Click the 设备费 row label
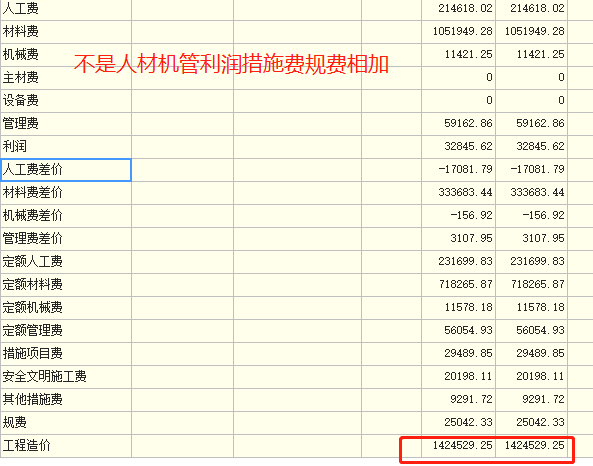The image size is (593, 466). [x=20, y=101]
